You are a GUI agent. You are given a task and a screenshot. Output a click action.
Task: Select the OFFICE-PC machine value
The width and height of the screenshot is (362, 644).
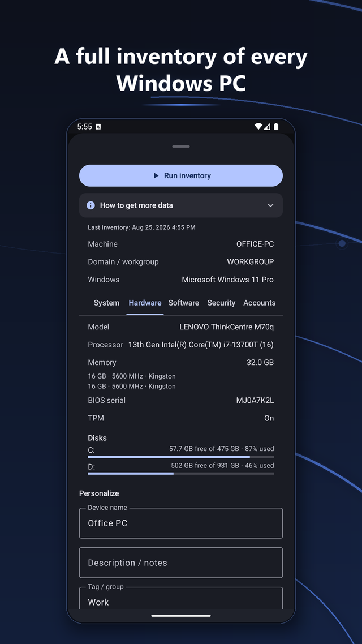pos(255,244)
